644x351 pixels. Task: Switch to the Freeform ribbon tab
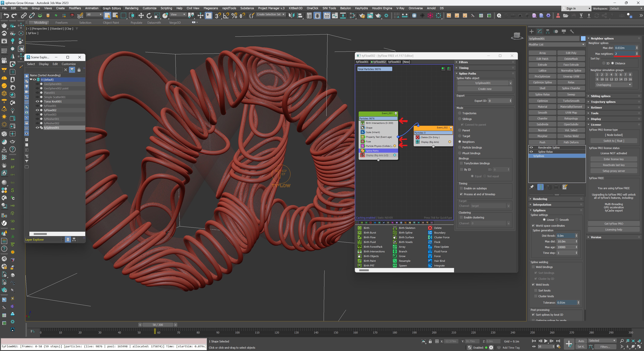pos(62,23)
